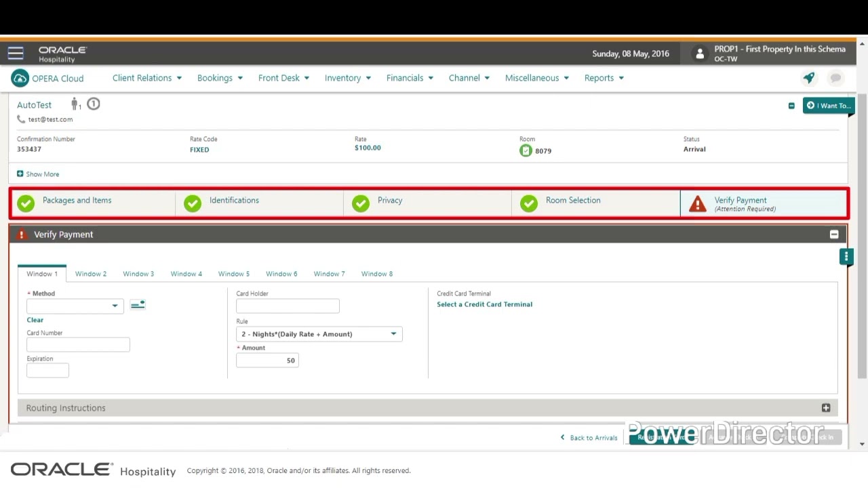Click the user profile avatar icon
Screen dimensions: 868x488
[700, 54]
